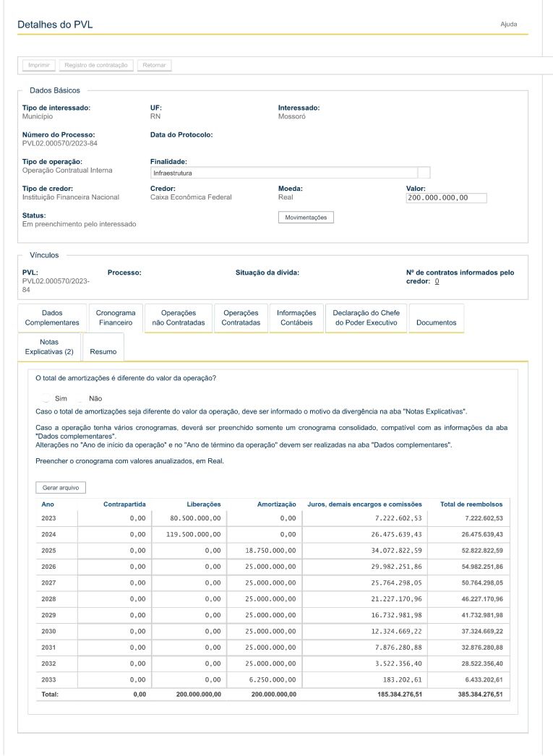Viewport: 553px width, 756px height.
Task: Open Notas Explicativas (2) tab
Action: (x=49, y=347)
